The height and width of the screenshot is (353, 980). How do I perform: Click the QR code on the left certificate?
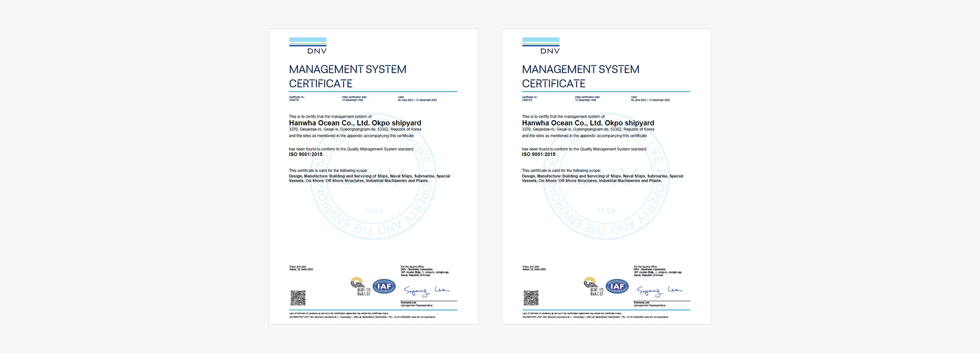pyautogui.click(x=298, y=298)
